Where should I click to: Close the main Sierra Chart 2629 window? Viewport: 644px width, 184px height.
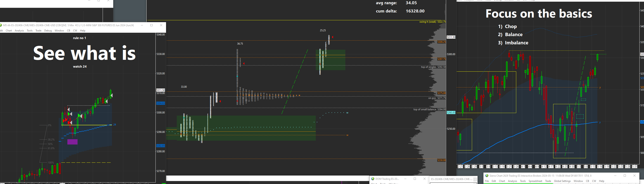[634, 176]
